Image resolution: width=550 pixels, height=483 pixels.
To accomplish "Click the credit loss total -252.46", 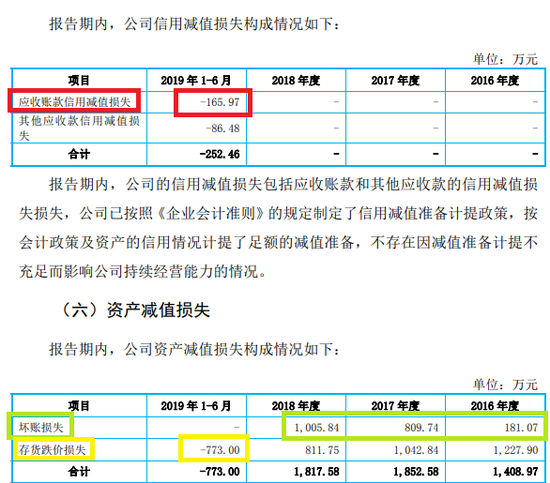I will (x=220, y=154).
